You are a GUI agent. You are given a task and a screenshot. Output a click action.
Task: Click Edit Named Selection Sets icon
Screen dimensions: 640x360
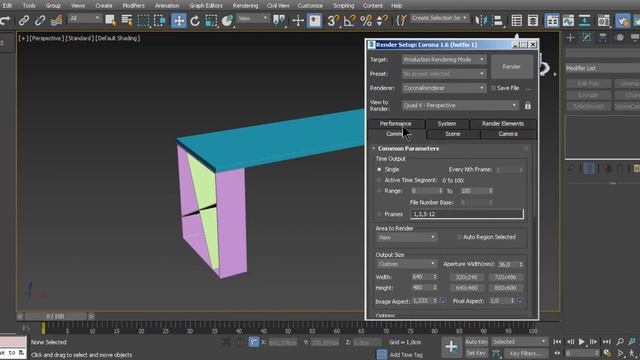point(402,20)
